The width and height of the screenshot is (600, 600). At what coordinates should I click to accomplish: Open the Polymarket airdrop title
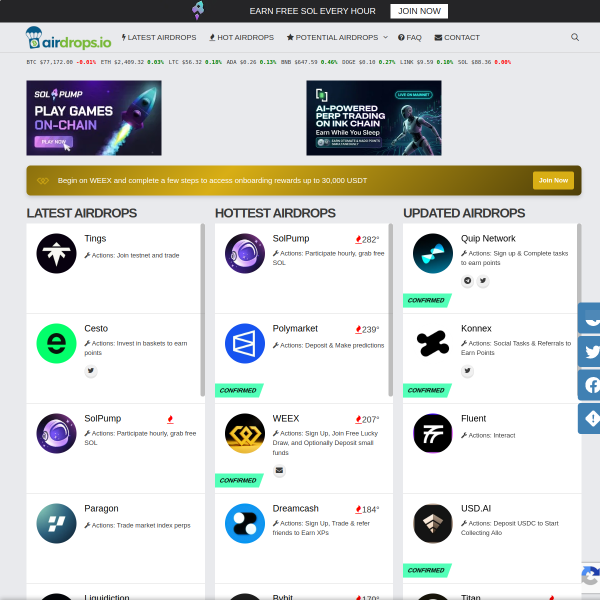click(x=295, y=328)
